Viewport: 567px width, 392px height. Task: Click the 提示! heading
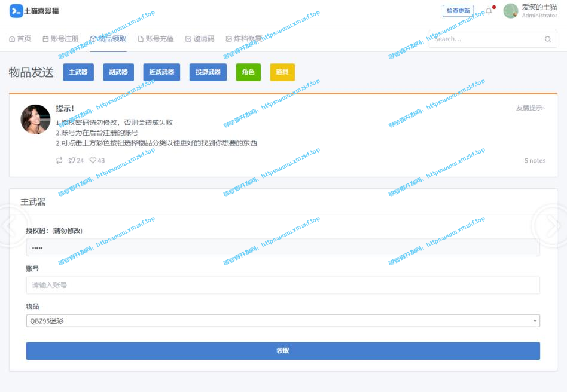(x=65, y=108)
